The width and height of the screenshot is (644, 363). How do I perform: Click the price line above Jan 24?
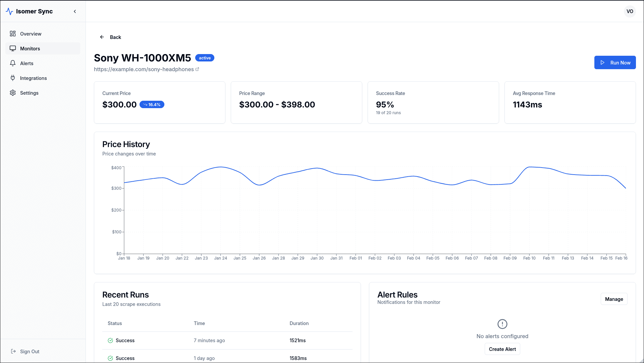tap(220, 167)
